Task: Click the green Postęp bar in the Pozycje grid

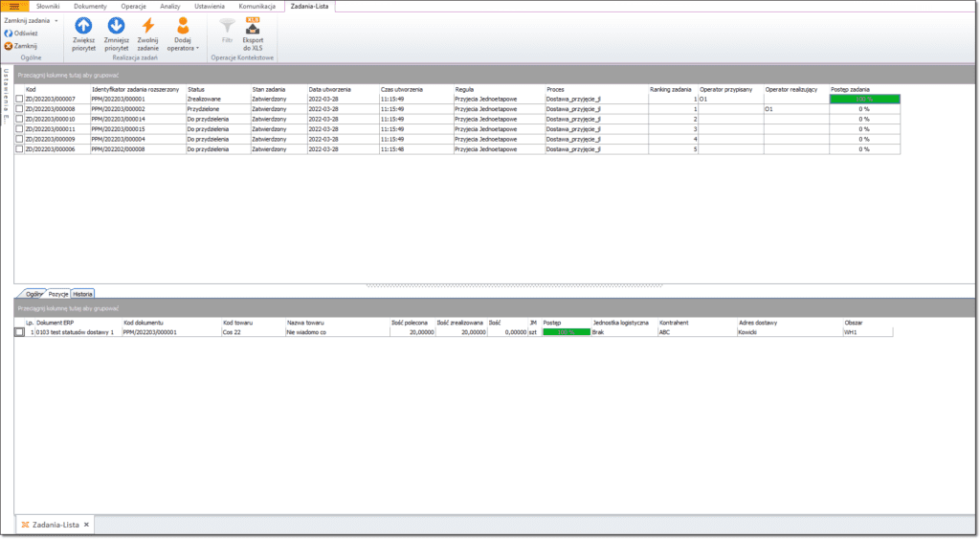Action: [567, 332]
